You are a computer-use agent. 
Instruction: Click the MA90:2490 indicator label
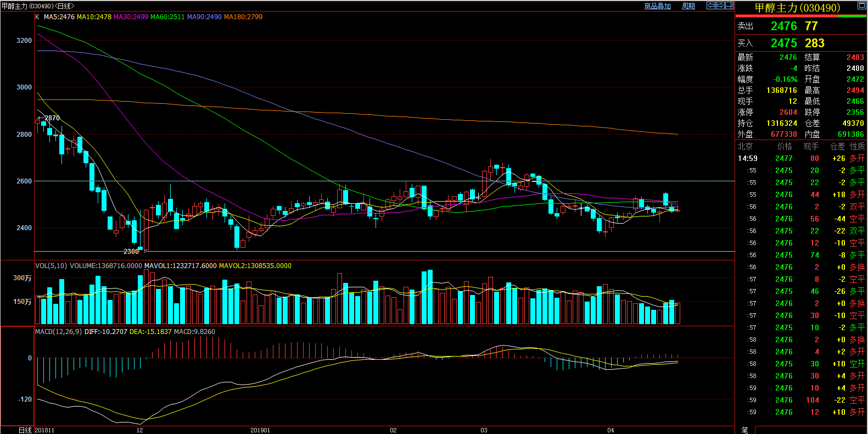[204, 17]
